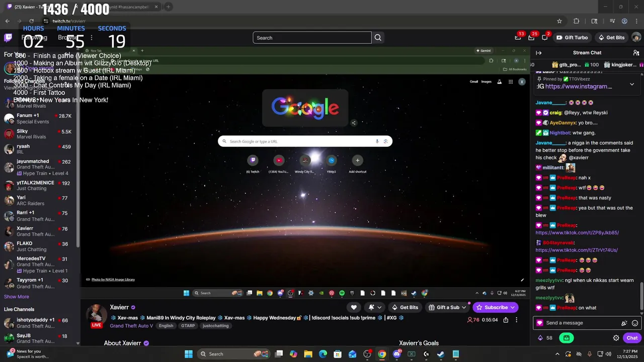This screenshot has width=644, height=362.
Task: Show hidden system tray icons chevron
Action: pyautogui.click(x=557, y=354)
